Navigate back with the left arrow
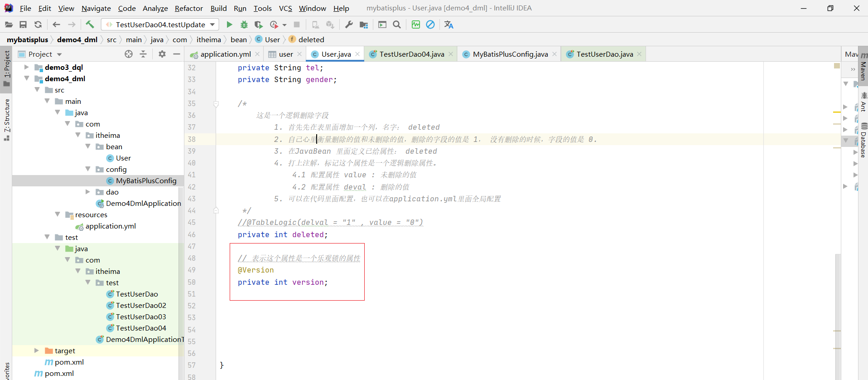The image size is (868, 380). [x=56, y=24]
